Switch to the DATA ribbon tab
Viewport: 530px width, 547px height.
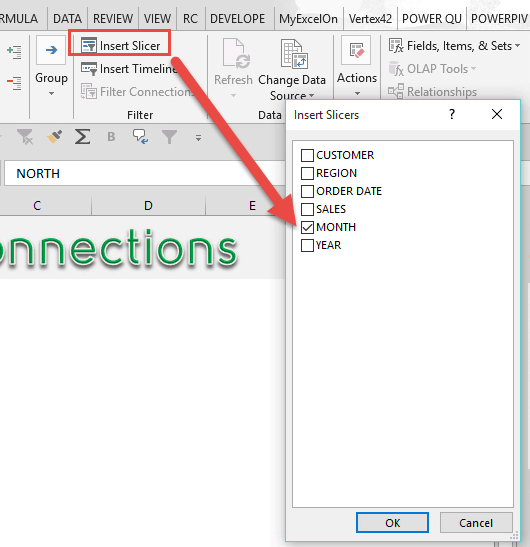pyautogui.click(x=67, y=18)
